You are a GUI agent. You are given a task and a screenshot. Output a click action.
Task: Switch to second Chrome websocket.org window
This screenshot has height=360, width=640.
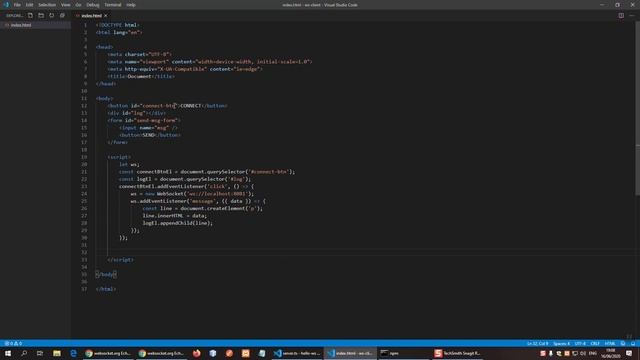tap(161, 353)
